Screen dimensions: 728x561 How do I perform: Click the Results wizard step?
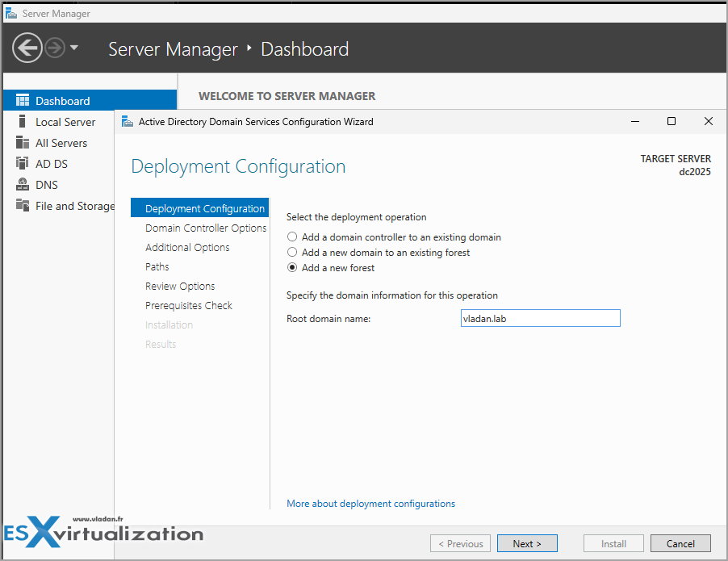(x=161, y=344)
